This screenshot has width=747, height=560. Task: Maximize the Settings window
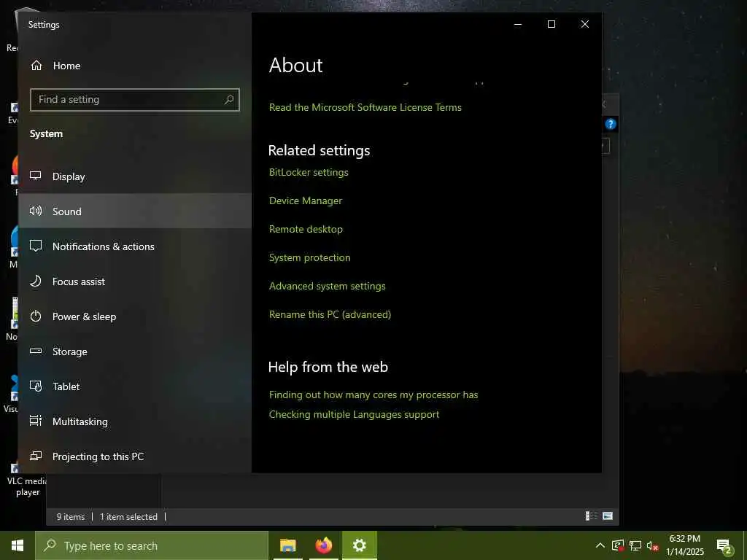pyautogui.click(x=551, y=24)
